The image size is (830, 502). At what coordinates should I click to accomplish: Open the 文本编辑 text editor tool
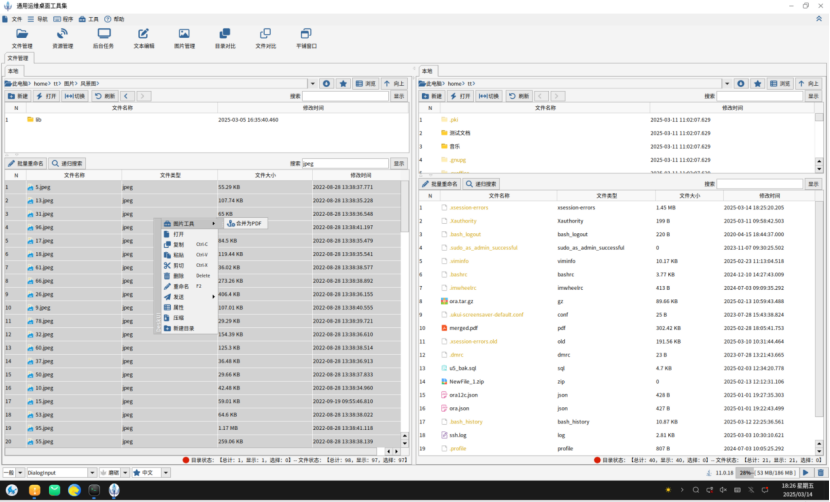pyautogui.click(x=143, y=38)
